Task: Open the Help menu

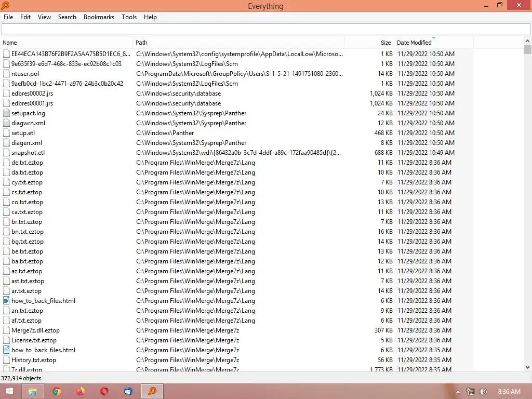Action: click(x=150, y=17)
